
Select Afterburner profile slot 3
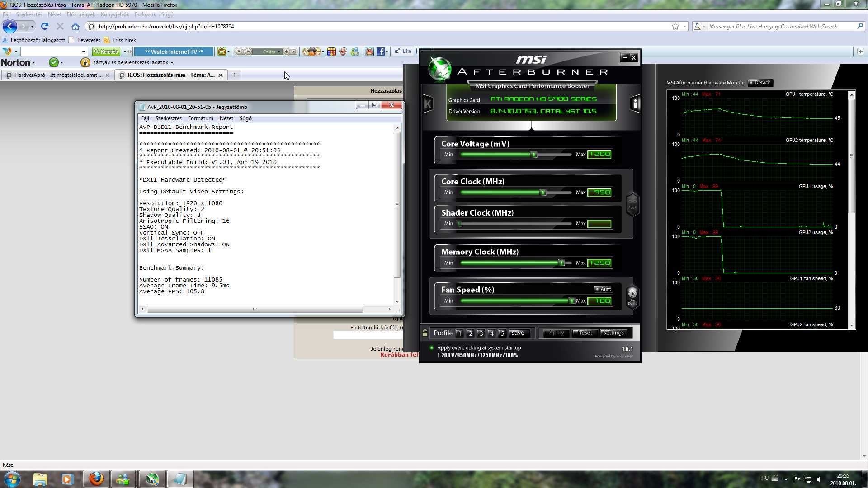tap(481, 333)
